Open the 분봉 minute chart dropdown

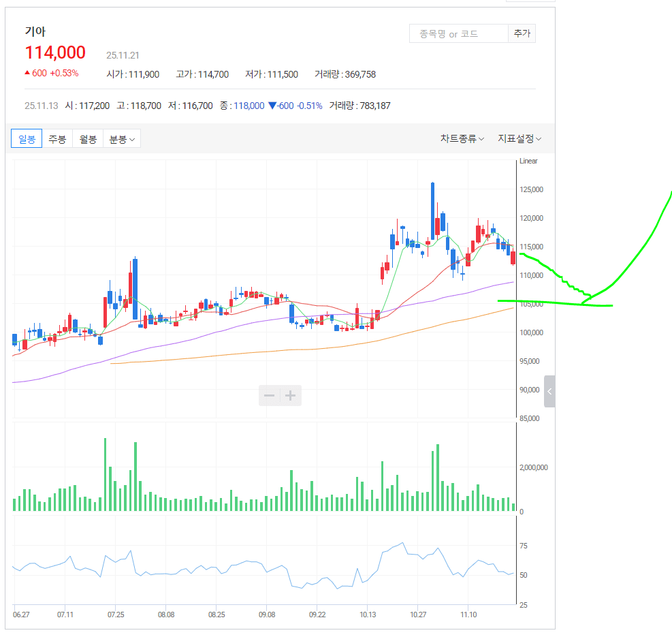(x=122, y=138)
